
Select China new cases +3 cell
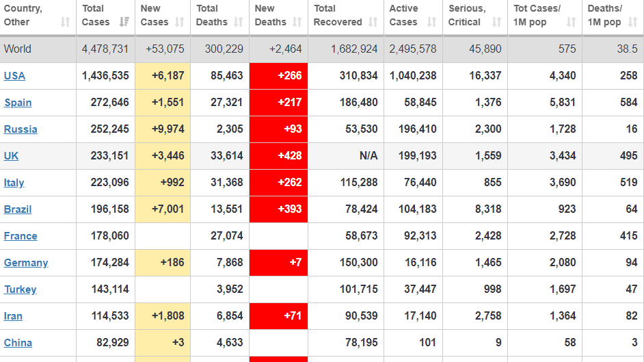163,343
